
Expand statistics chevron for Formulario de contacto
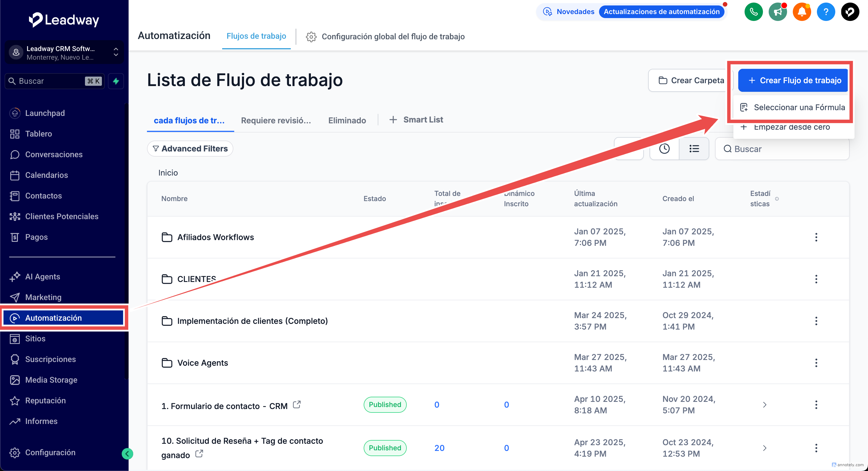point(765,405)
